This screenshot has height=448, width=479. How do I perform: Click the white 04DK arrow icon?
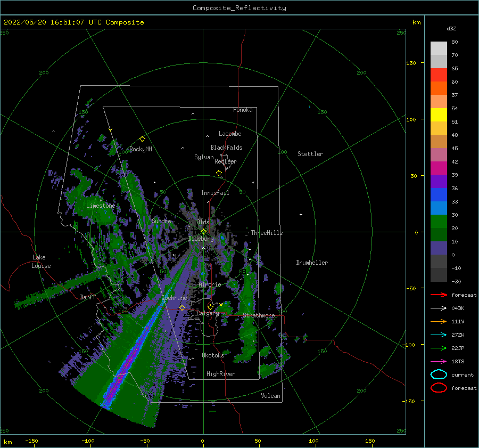point(439,308)
